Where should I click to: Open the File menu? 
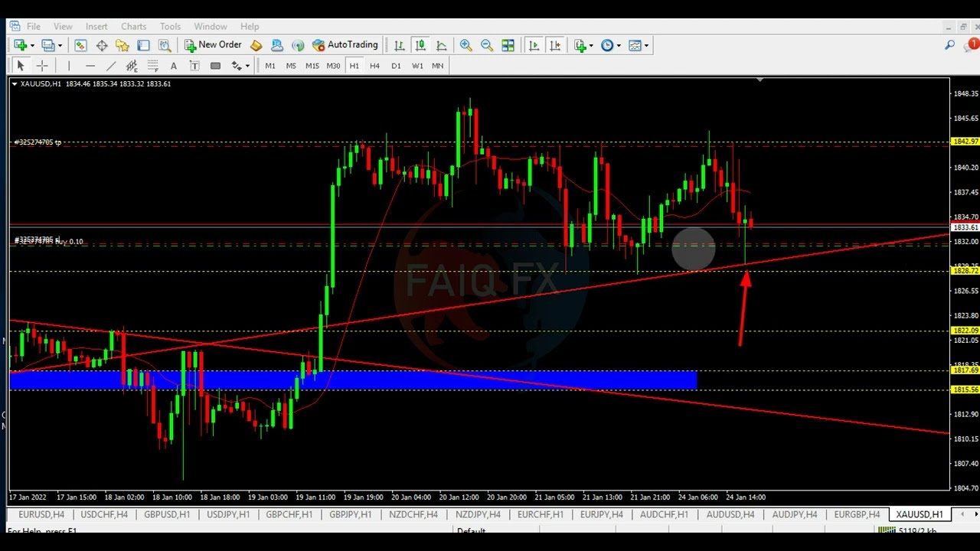(x=34, y=26)
